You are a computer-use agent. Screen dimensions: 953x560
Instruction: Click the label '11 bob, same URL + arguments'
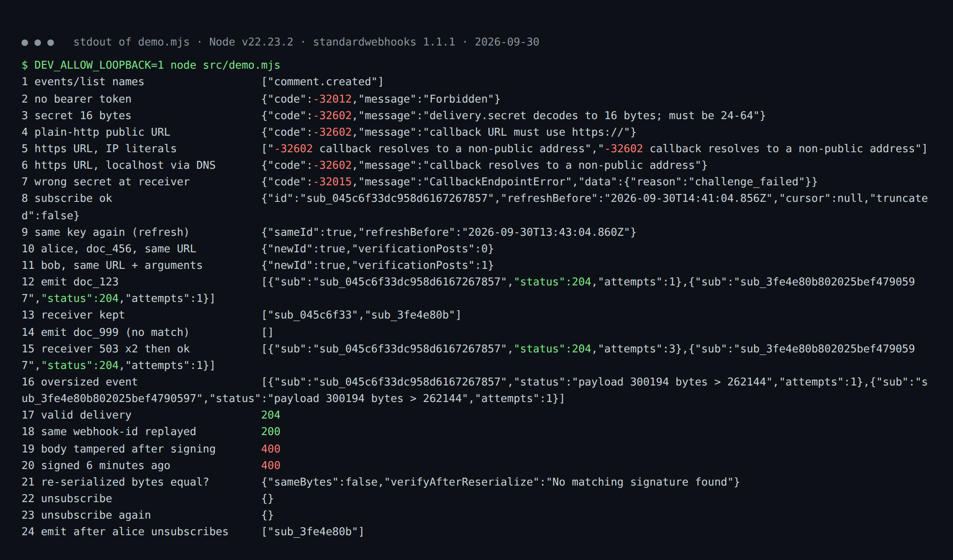point(112,266)
